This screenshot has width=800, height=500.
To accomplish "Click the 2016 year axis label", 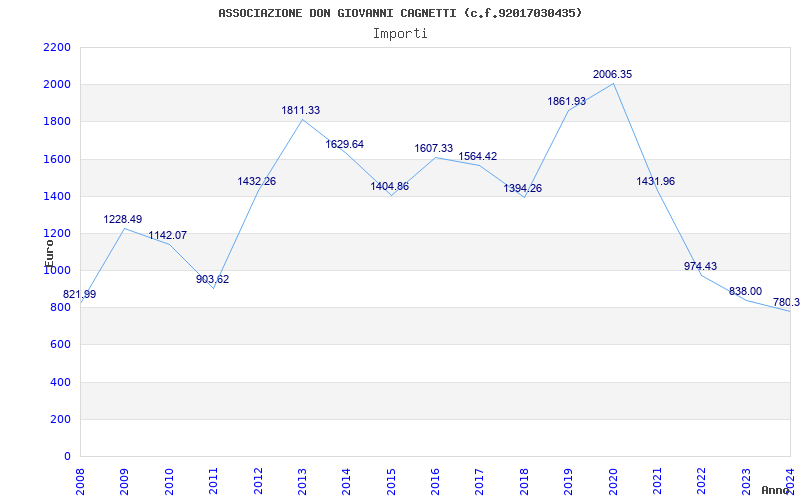I will click(x=436, y=481).
